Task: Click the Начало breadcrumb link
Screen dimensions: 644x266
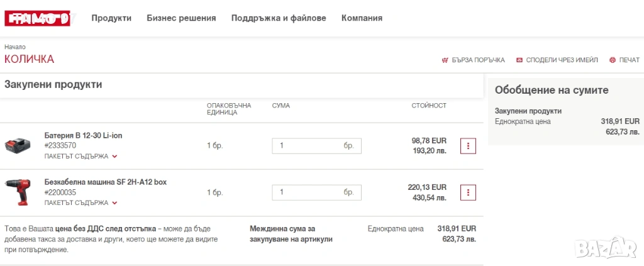Action: pyautogui.click(x=15, y=47)
